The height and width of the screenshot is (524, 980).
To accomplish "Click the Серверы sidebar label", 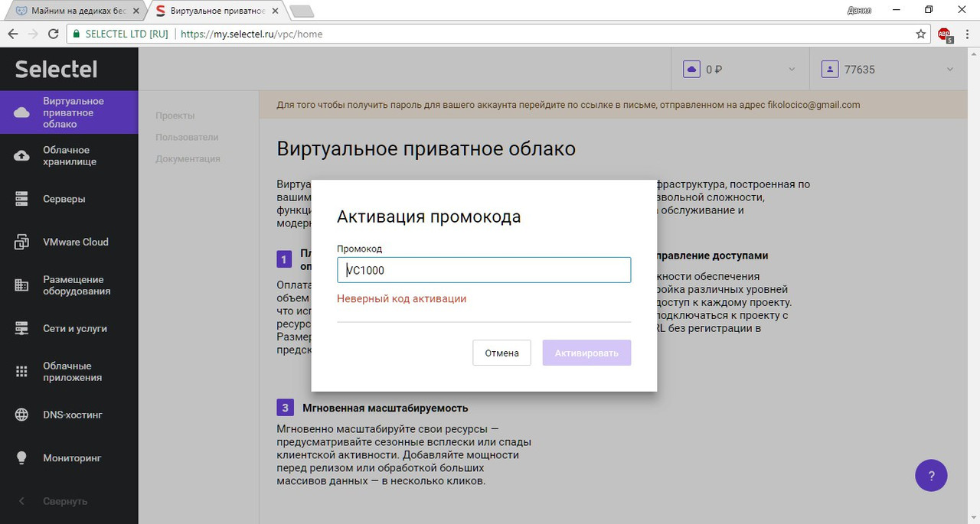I will tap(64, 199).
